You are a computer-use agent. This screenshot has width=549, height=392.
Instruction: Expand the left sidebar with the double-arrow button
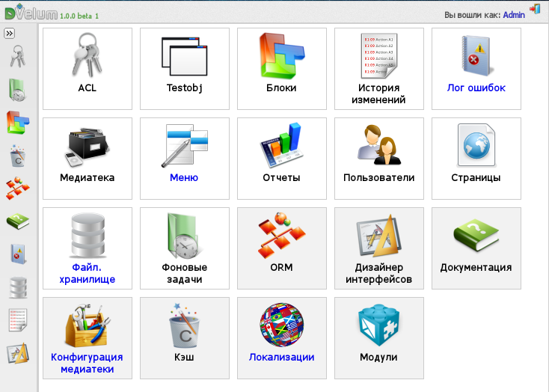click(10, 33)
